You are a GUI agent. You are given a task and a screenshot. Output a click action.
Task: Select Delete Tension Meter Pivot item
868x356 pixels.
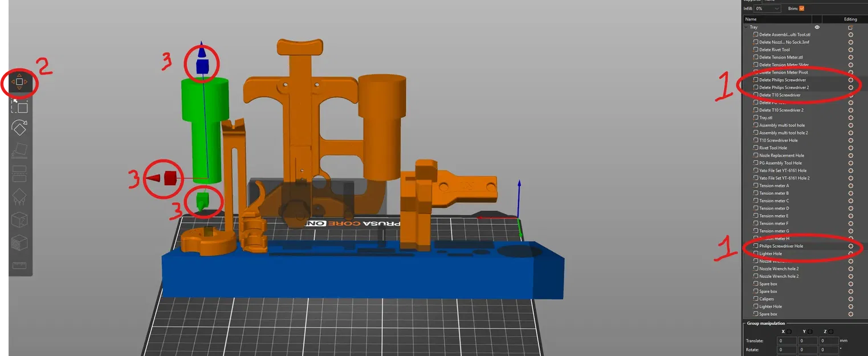pos(783,72)
